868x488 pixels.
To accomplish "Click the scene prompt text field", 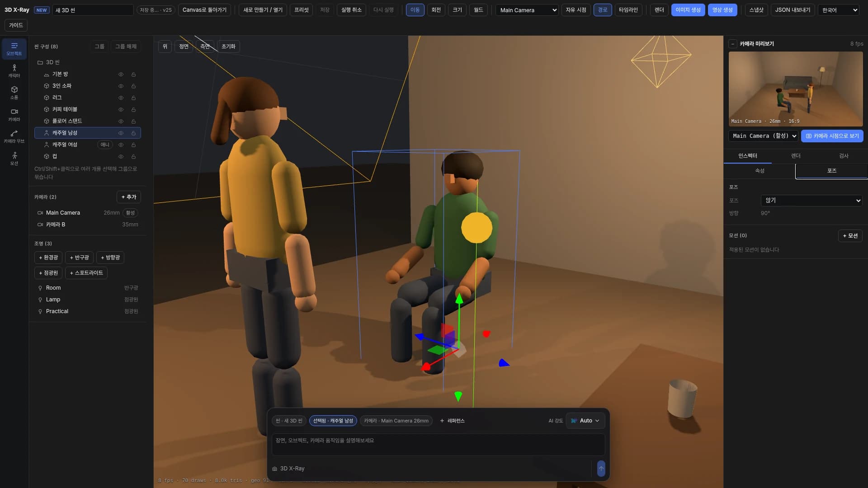I will coord(438,445).
